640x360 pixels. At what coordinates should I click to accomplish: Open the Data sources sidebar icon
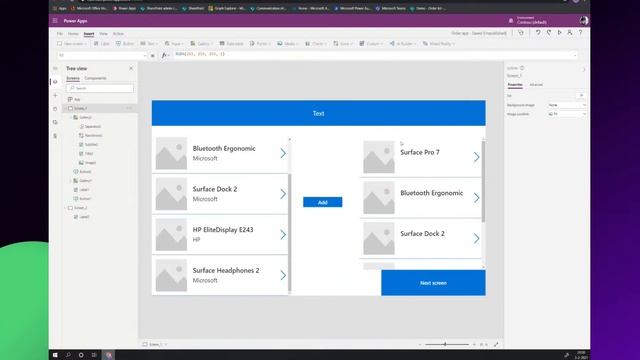[55, 109]
